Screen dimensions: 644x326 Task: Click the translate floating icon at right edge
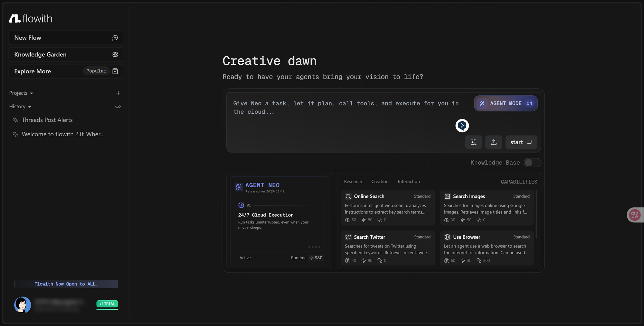coord(635,215)
